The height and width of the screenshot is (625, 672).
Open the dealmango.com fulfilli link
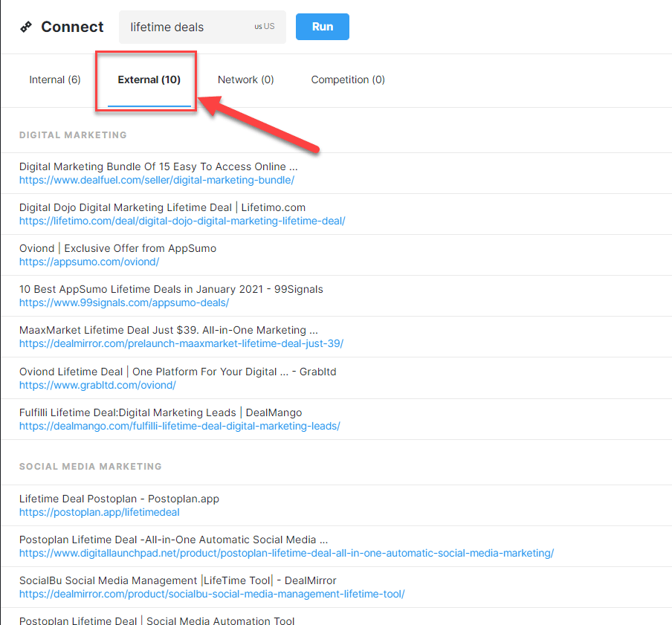click(180, 427)
